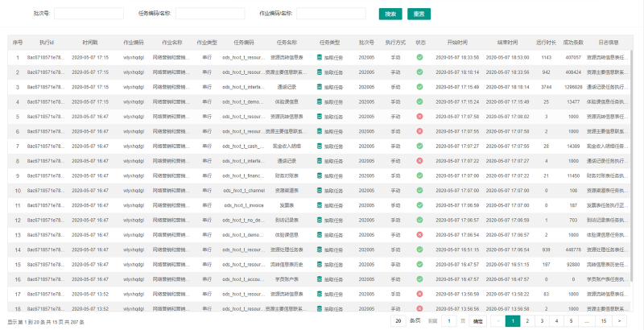Click the 结束时间 column header
The height and width of the screenshot is (330, 644).
(507, 43)
